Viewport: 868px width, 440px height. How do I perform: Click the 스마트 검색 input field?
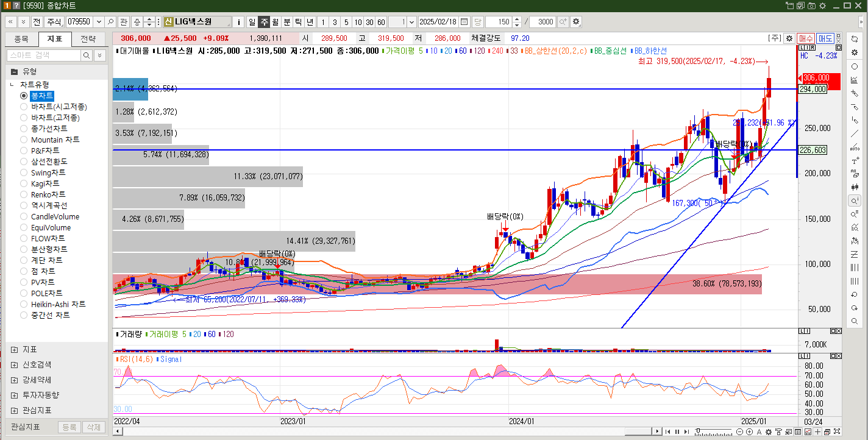point(43,55)
